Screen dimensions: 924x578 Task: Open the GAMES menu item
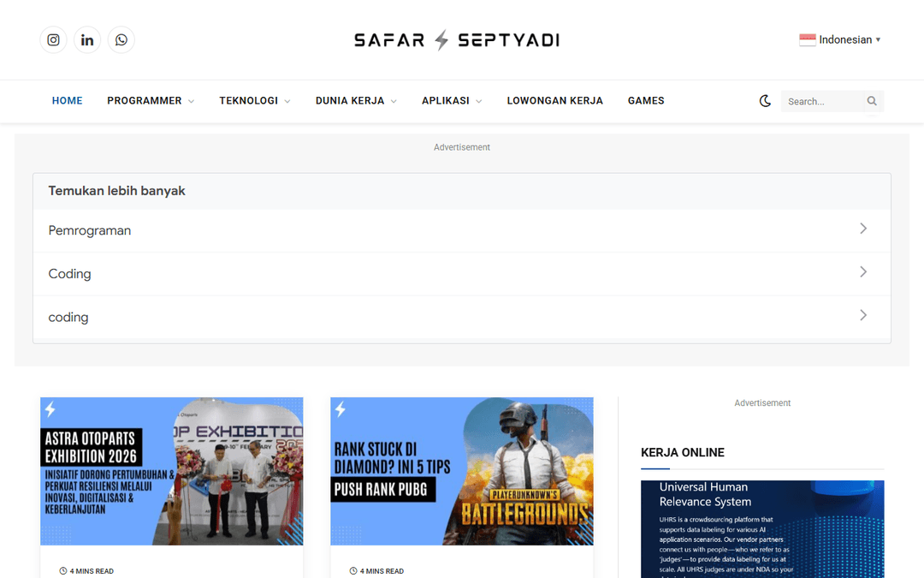646,101
